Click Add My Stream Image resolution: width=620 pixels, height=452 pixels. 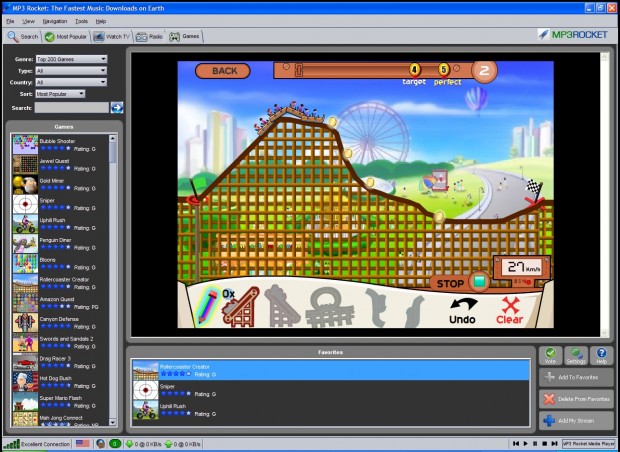pyautogui.click(x=576, y=420)
